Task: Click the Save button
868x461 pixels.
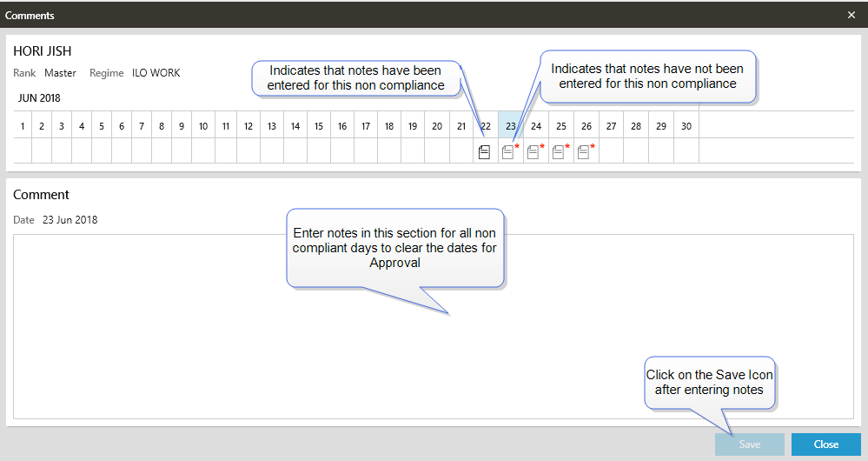Action: [x=749, y=444]
